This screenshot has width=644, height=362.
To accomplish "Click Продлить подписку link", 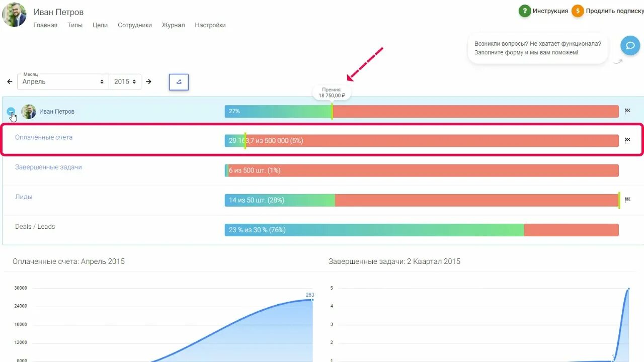I will pyautogui.click(x=615, y=11).
